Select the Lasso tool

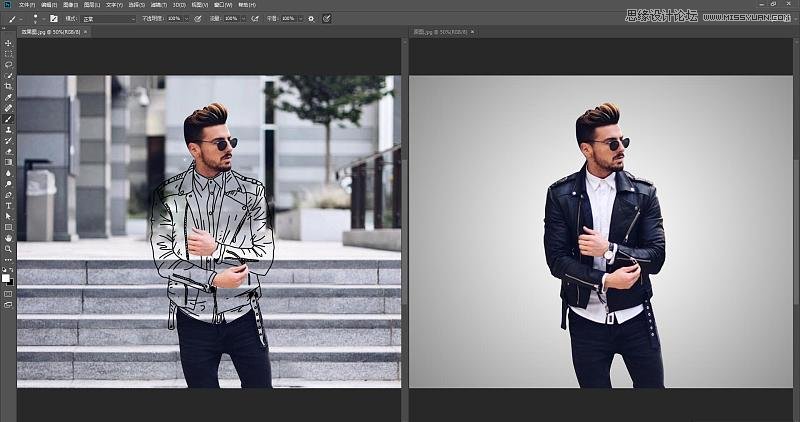click(x=8, y=64)
